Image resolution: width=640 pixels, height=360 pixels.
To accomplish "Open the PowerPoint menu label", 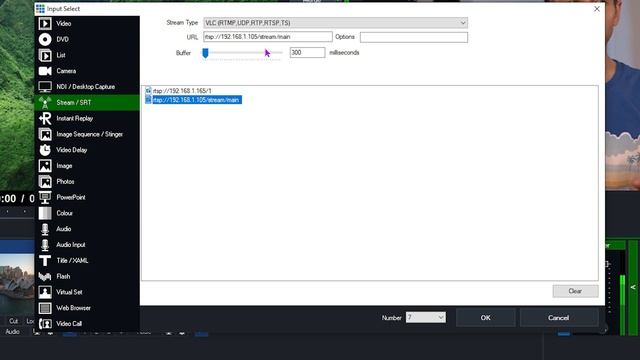I will [71, 198].
